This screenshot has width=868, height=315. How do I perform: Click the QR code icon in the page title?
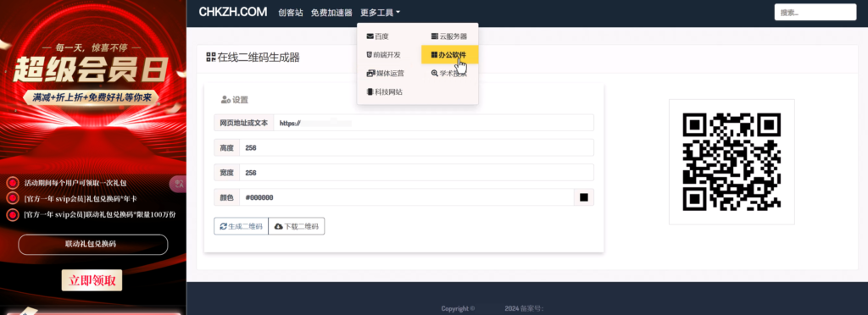[210, 57]
